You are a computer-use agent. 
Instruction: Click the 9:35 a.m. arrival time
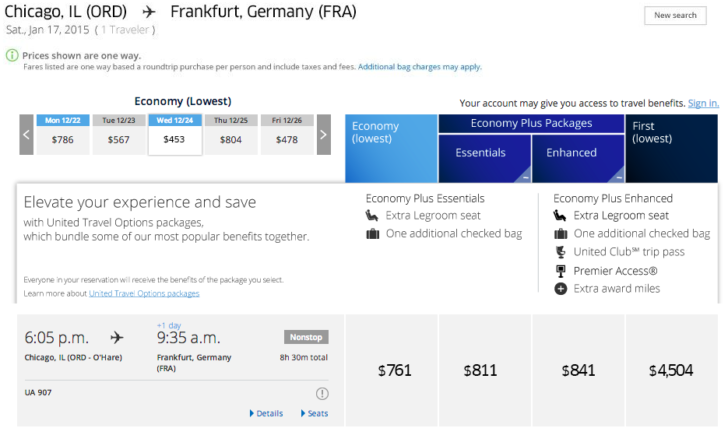point(188,338)
